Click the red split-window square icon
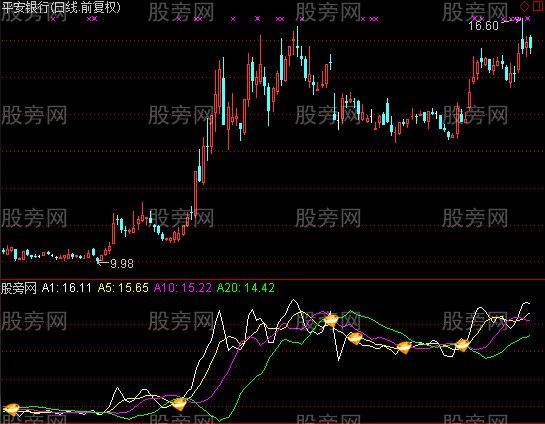 pos(538,6)
